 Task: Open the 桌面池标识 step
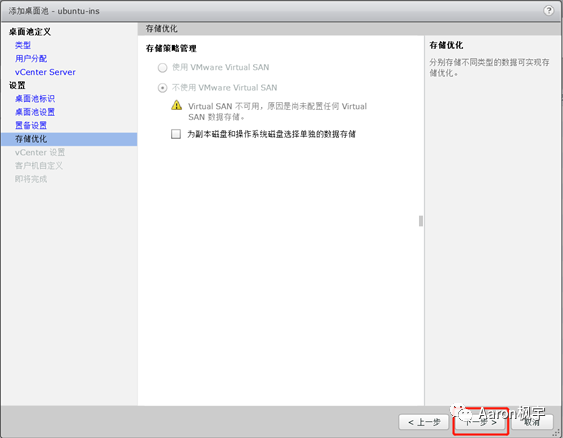coord(35,98)
